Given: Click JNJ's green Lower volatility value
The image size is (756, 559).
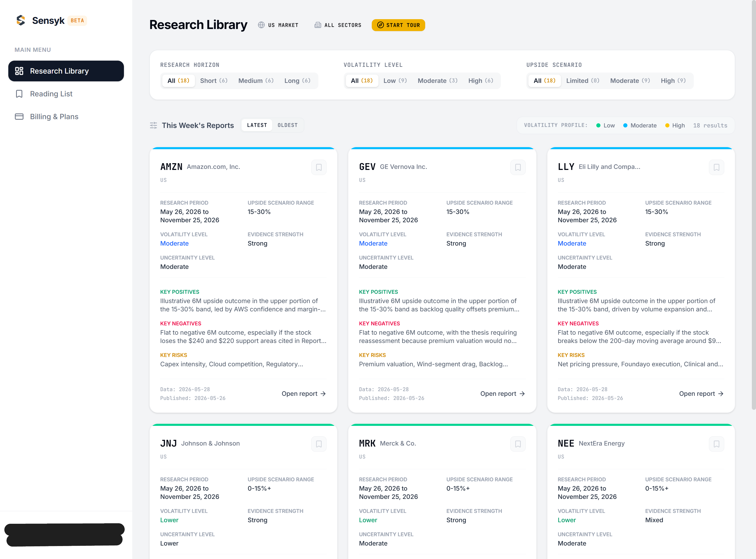Looking at the screenshot, I should point(169,520).
